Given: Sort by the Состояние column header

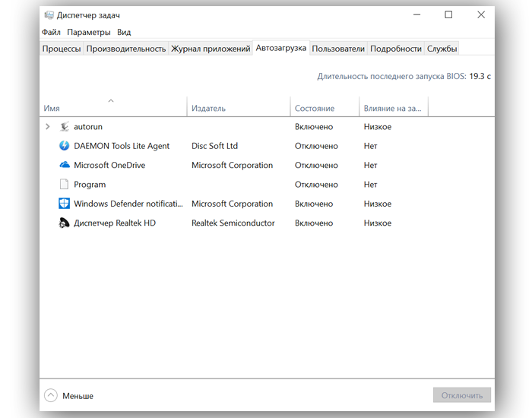Looking at the screenshot, I should coord(314,109).
